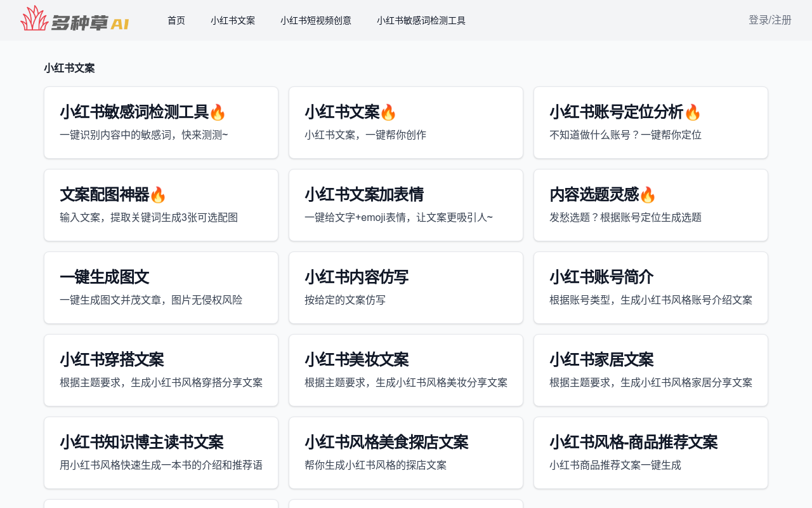The width and height of the screenshot is (812, 508).
Task: Click text 输入文案，提取关键词生成3张可选配图
Action: pos(149,217)
